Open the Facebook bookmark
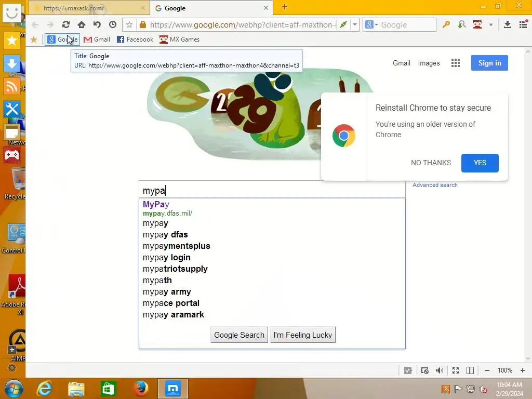The height and width of the screenshot is (399, 532). pos(135,39)
